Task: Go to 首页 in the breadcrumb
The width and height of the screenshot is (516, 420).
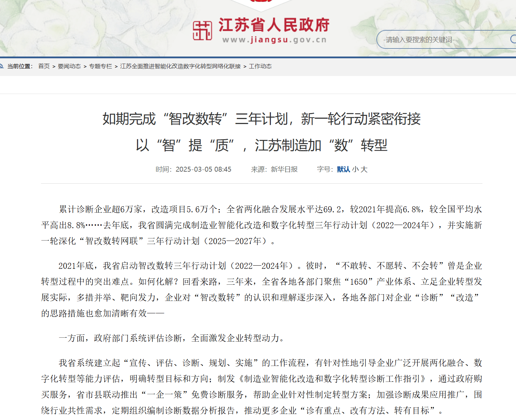Action: pyautogui.click(x=44, y=66)
